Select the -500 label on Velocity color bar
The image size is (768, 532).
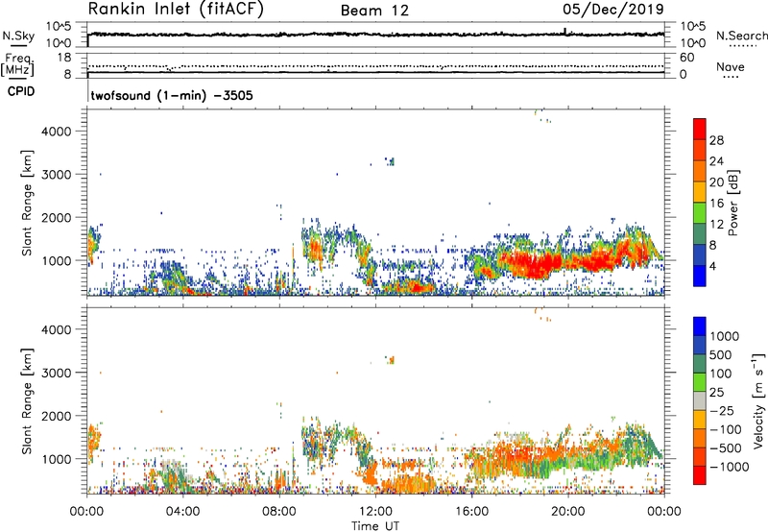[x=728, y=448]
